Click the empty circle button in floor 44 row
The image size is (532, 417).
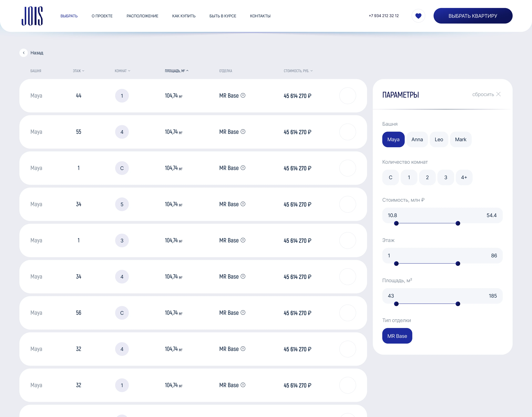(347, 96)
